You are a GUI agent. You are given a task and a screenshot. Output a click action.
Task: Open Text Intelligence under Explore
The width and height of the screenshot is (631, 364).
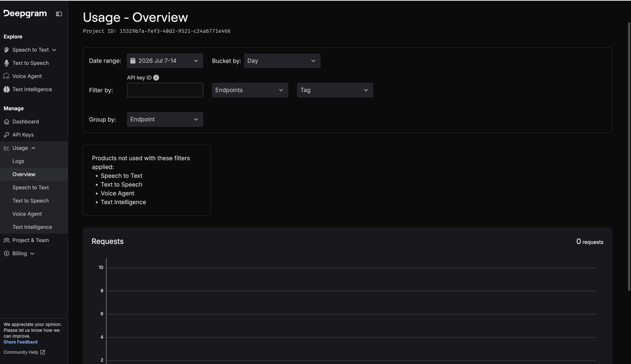click(x=32, y=89)
